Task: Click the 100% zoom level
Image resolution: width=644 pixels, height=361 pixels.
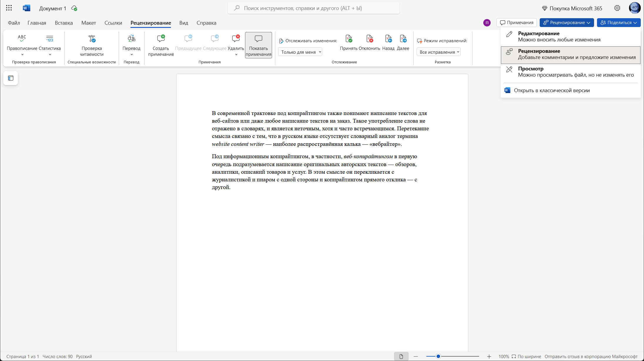Action: tap(504, 356)
